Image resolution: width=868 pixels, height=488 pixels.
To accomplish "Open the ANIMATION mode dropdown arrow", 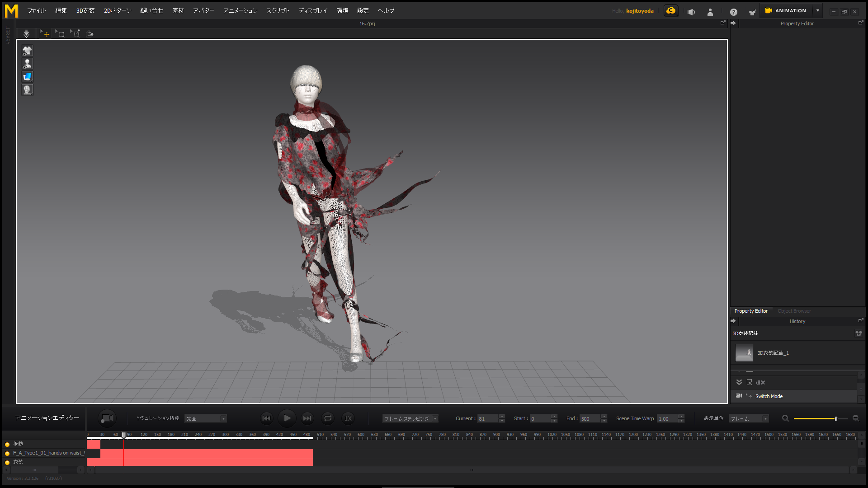I will click(818, 11).
